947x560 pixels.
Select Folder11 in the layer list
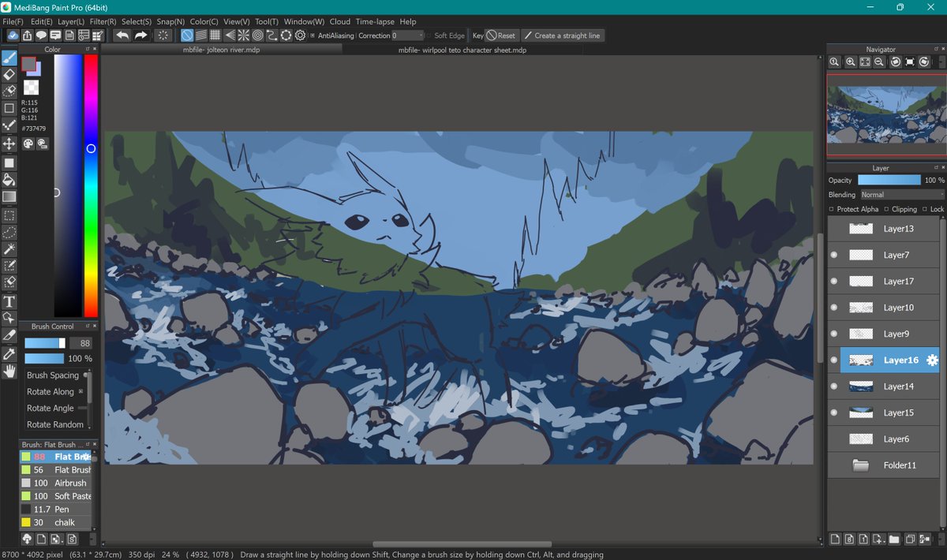pos(884,465)
